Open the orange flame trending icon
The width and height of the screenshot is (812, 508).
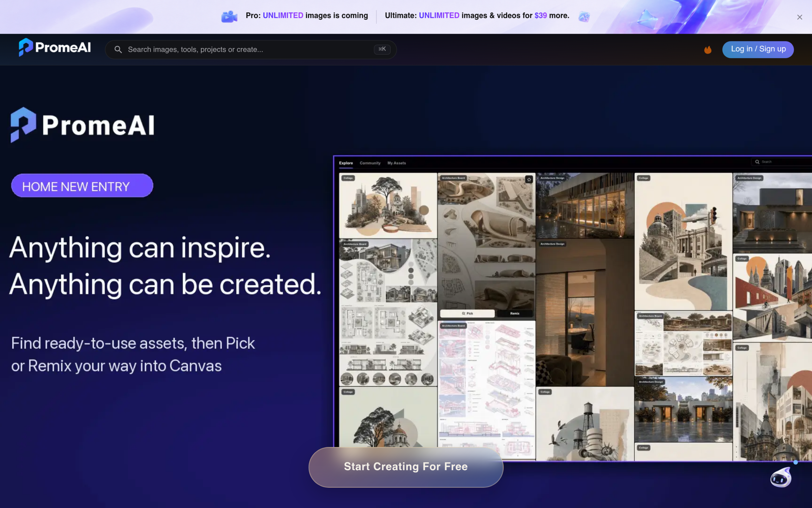pos(708,50)
